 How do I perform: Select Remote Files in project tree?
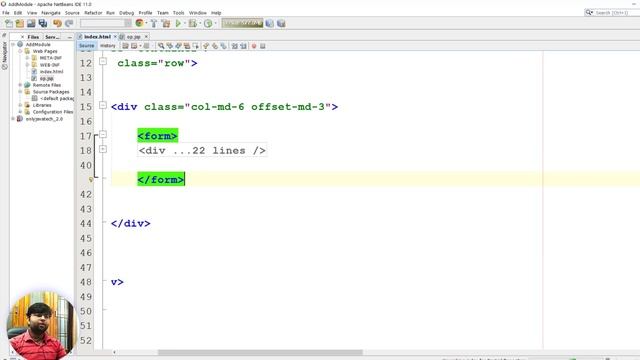(x=47, y=85)
